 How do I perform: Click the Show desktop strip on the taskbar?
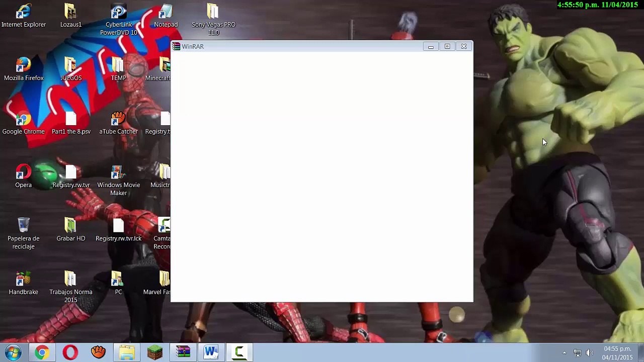(x=640, y=352)
